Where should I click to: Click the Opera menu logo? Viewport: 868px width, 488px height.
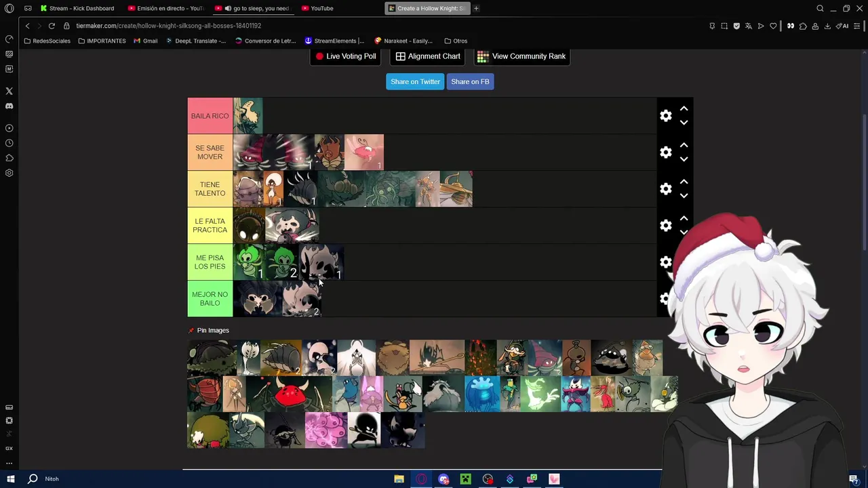(9, 8)
